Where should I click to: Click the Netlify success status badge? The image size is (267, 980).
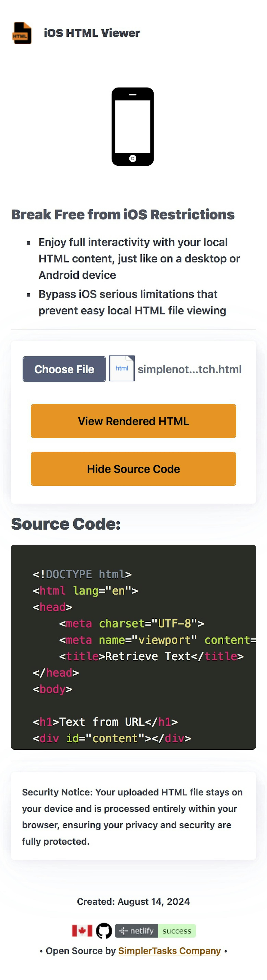coord(155,931)
